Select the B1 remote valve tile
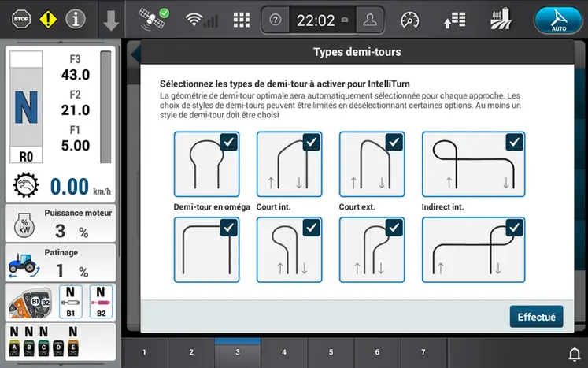 click(x=71, y=302)
